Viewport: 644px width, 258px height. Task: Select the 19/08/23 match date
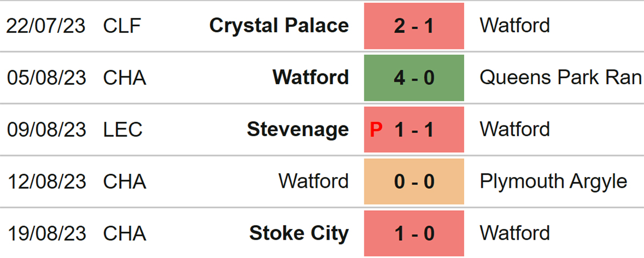46,233
